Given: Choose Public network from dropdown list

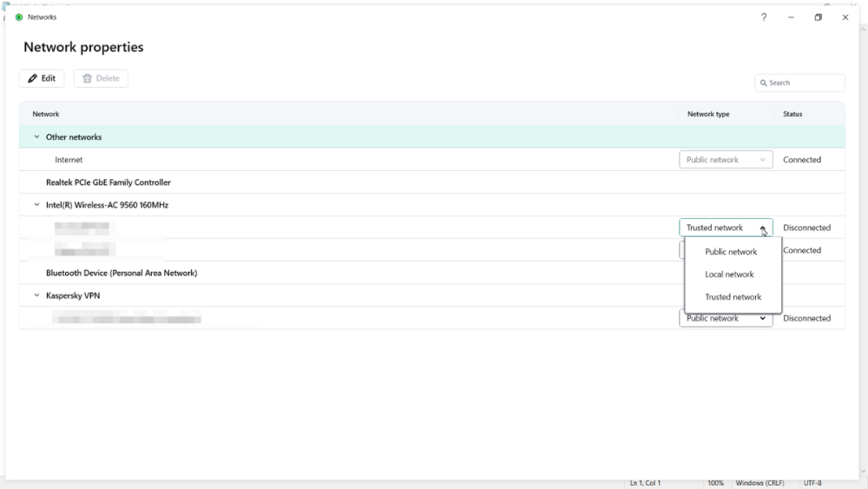Looking at the screenshot, I should (731, 251).
